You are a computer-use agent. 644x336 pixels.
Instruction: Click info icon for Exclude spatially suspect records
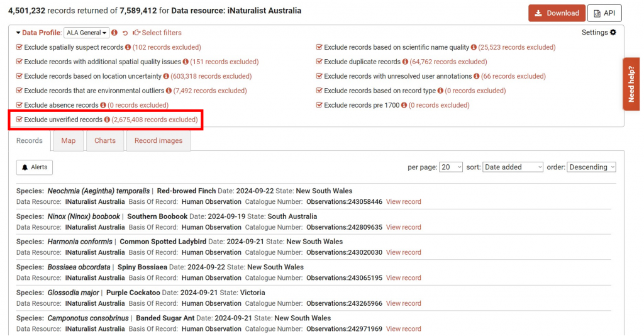click(128, 47)
